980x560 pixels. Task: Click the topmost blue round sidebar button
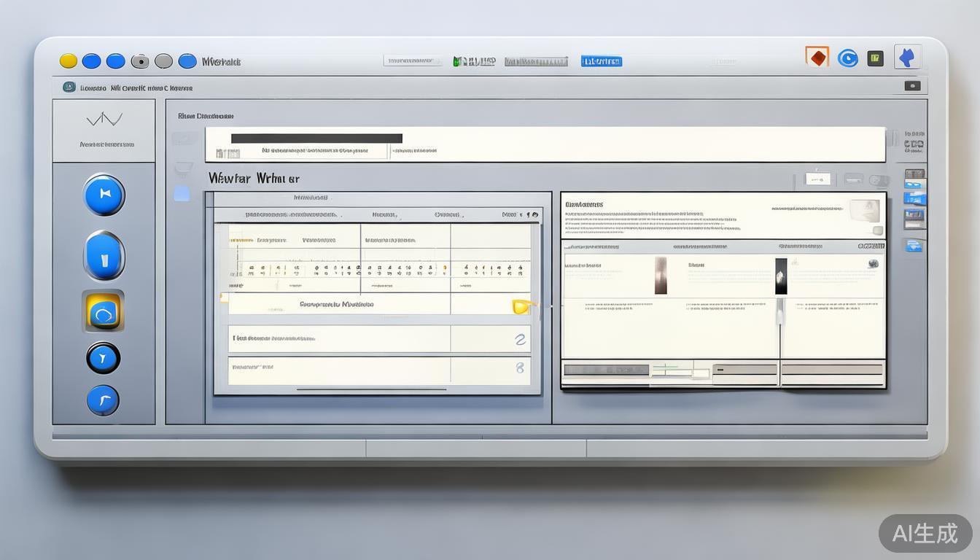pos(104,195)
